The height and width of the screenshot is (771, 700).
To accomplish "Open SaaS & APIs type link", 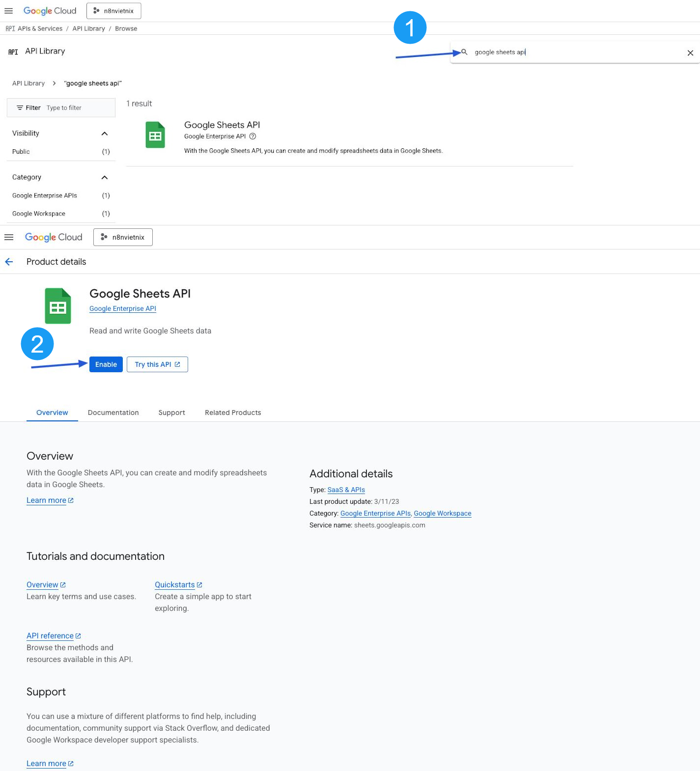I will click(x=346, y=490).
